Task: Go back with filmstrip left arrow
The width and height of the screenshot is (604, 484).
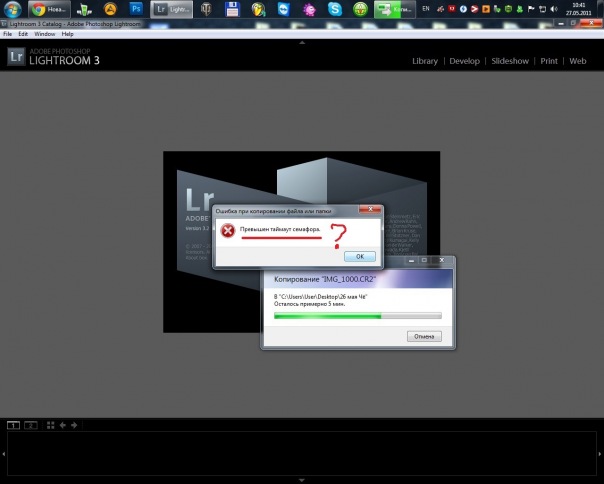Action: [62, 425]
